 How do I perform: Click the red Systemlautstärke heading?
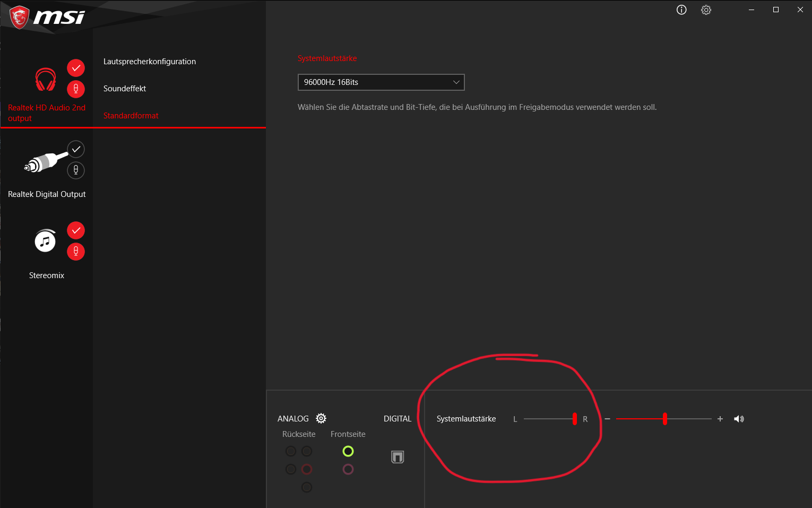coord(327,58)
